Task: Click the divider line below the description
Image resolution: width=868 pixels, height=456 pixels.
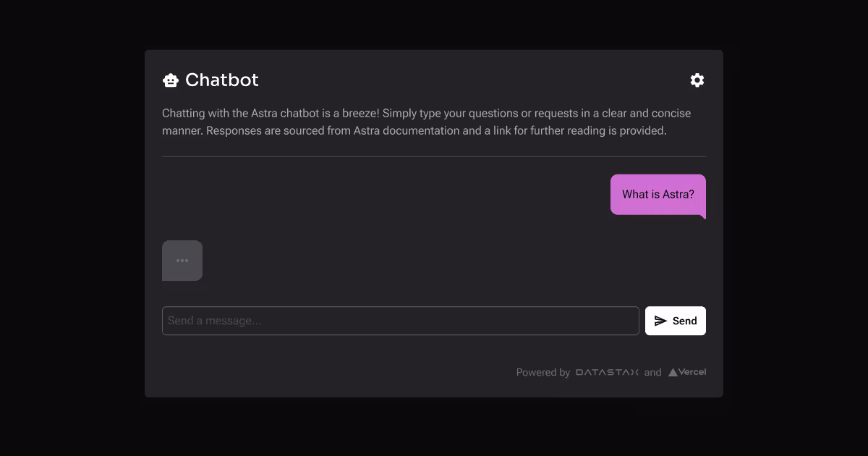Action: tap(433, 156)
